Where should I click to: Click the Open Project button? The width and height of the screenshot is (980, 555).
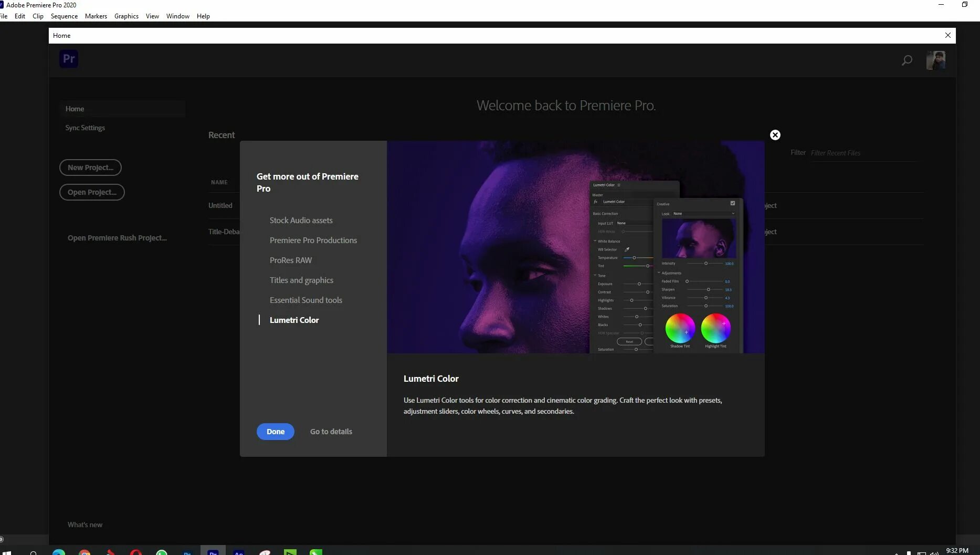(92, 192)
